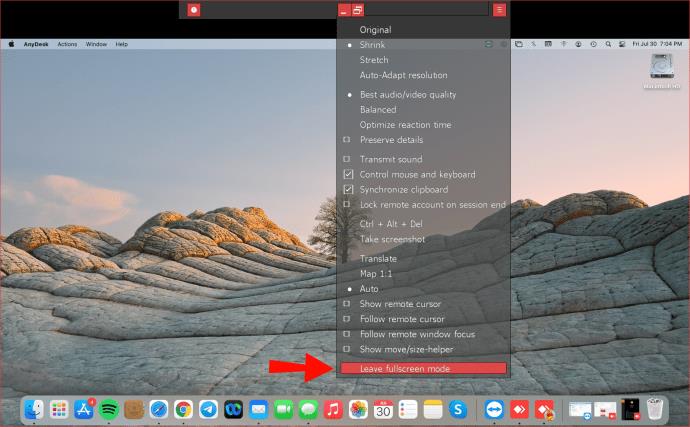This screenshot has height=427, width=690.
Task: Launch Spotify from the dock
Action: pyautogui.click(x=109, y=409)
